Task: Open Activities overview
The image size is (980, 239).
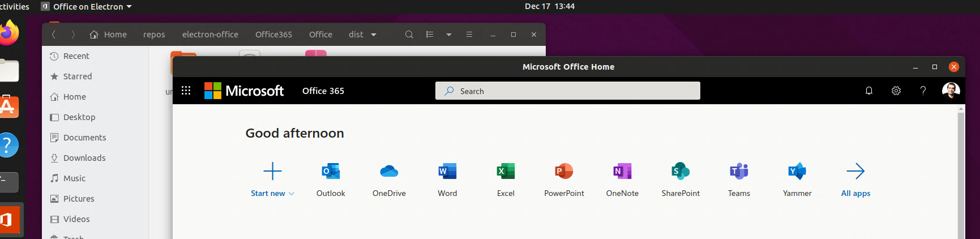Action: coord(14,7)
